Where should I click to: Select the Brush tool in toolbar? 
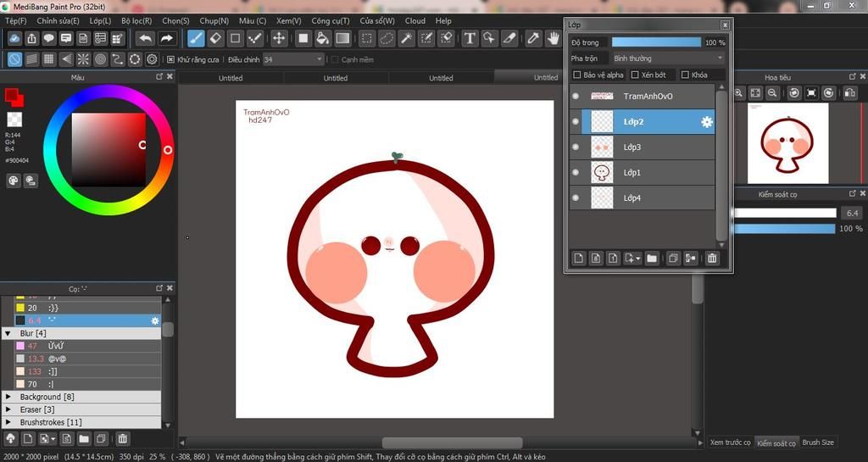[196, 38]
